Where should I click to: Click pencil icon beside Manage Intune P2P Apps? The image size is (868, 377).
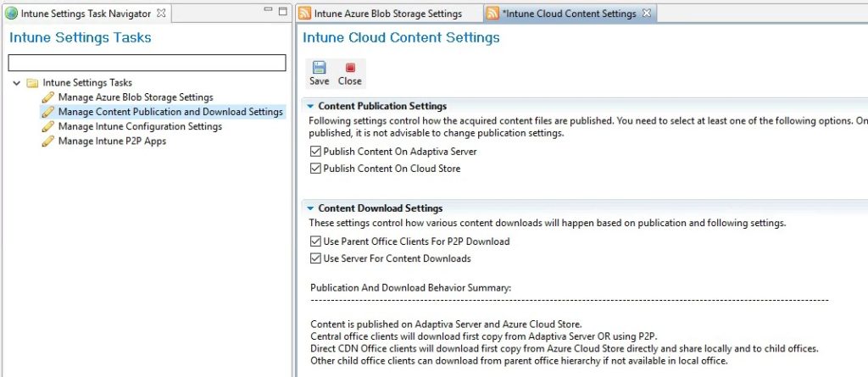(x=48, y=141)
